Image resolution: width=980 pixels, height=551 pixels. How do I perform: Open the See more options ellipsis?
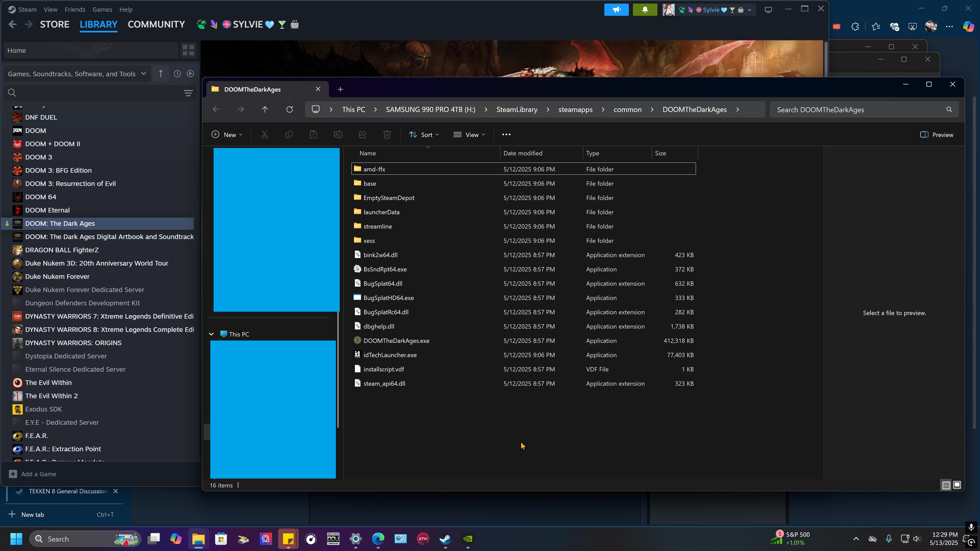[506, 135]
